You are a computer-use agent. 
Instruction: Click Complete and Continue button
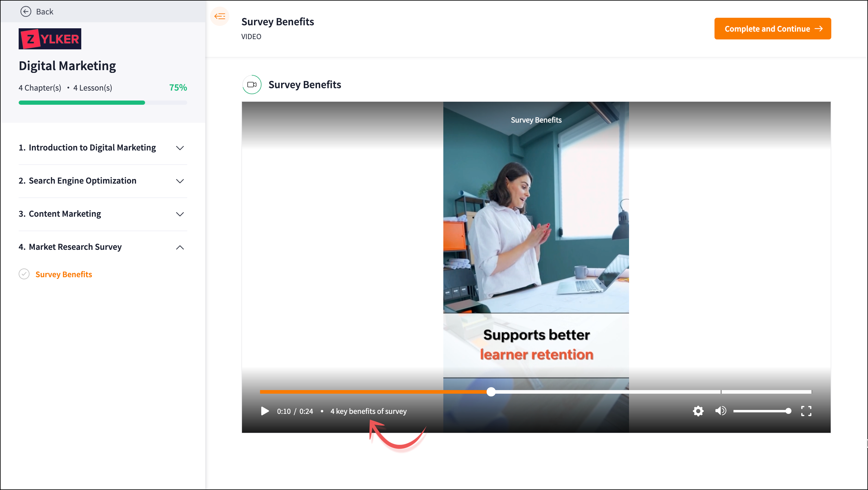click(x=772, y=29)
